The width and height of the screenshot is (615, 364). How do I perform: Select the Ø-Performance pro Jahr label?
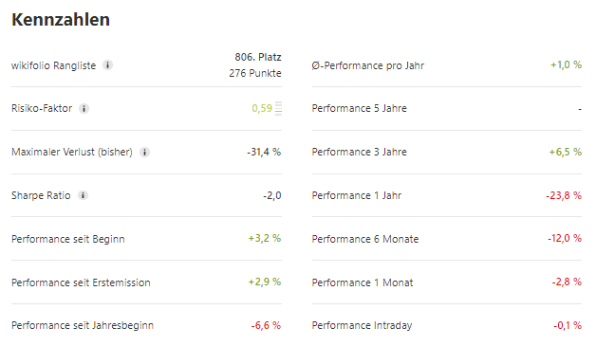point(368,65)
